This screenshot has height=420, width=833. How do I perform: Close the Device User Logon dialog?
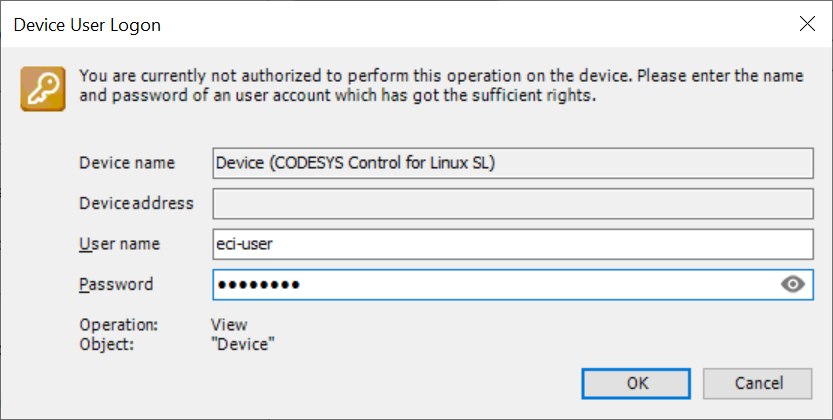(807, 24)
